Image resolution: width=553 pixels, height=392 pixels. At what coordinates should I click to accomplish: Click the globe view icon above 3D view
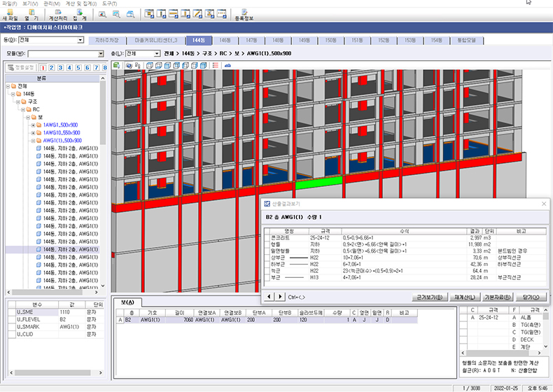click(x=129, y=65)
